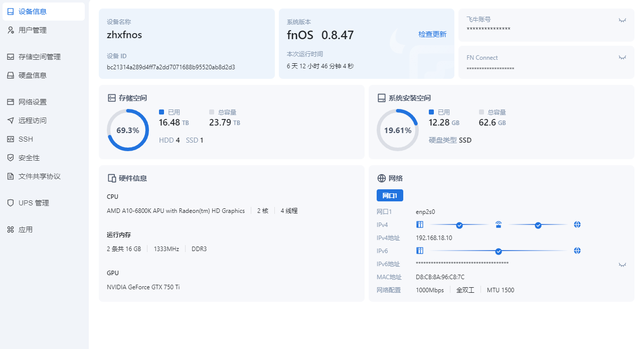This screenshot has width=644, height=349.
Task: Click second IPv4 connection check mark
Action: click(538, 225)
